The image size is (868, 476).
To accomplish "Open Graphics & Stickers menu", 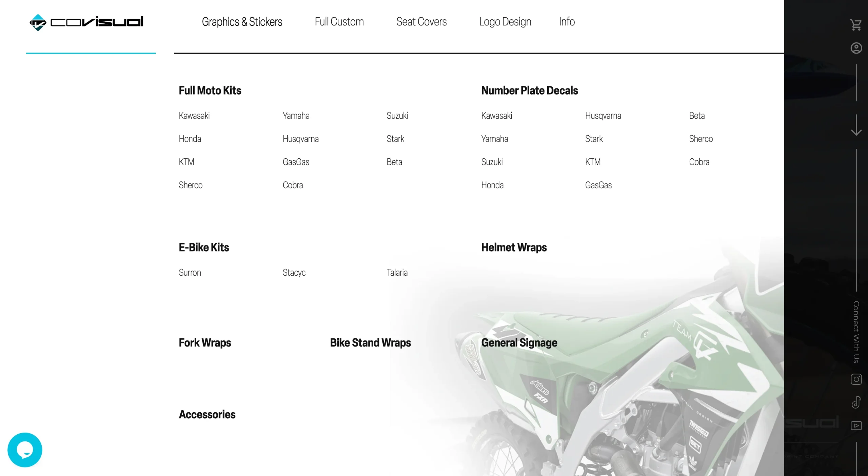I will (x=242, y=22).
